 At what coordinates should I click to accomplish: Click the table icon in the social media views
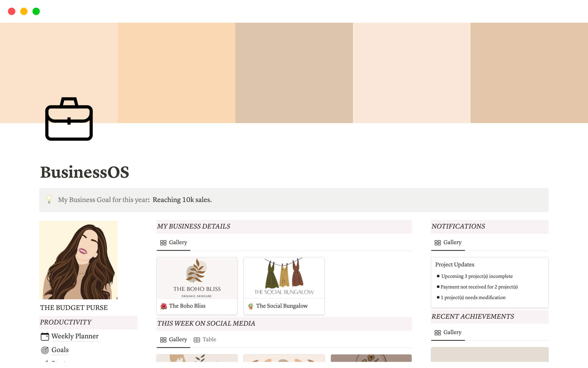tap(197, 340)
